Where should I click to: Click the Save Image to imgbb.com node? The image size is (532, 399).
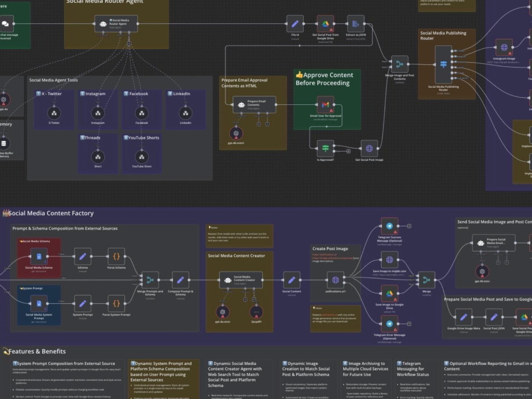pos(389,260)
